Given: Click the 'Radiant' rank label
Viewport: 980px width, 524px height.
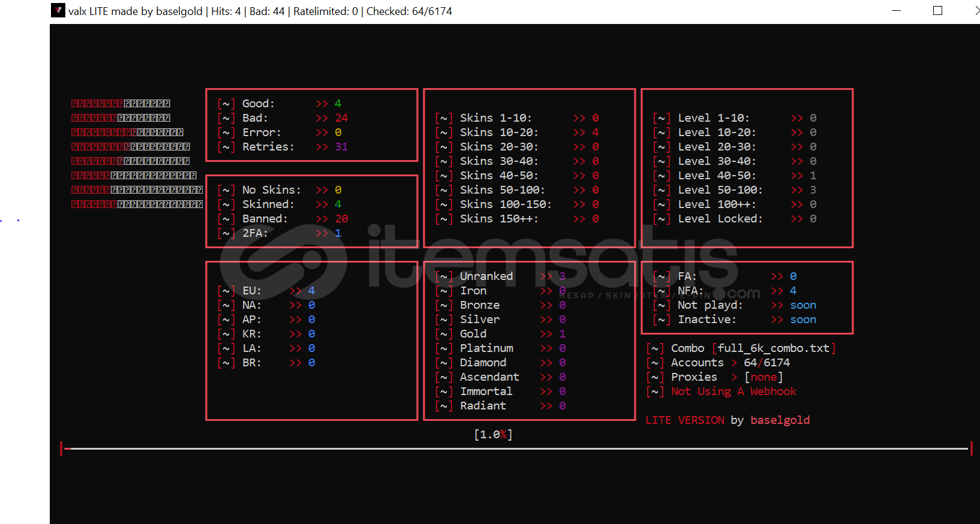Looking at the screenshot, I should [x=483, y=406].
